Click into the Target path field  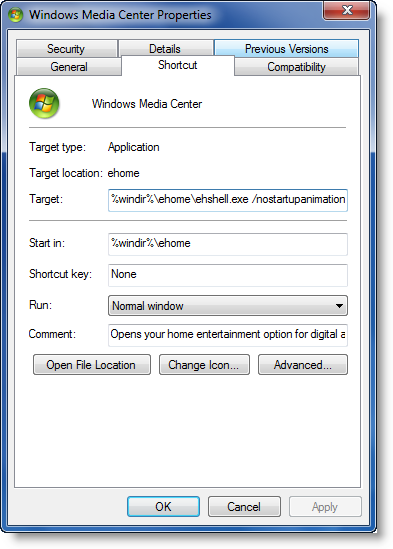click(228, 200)
